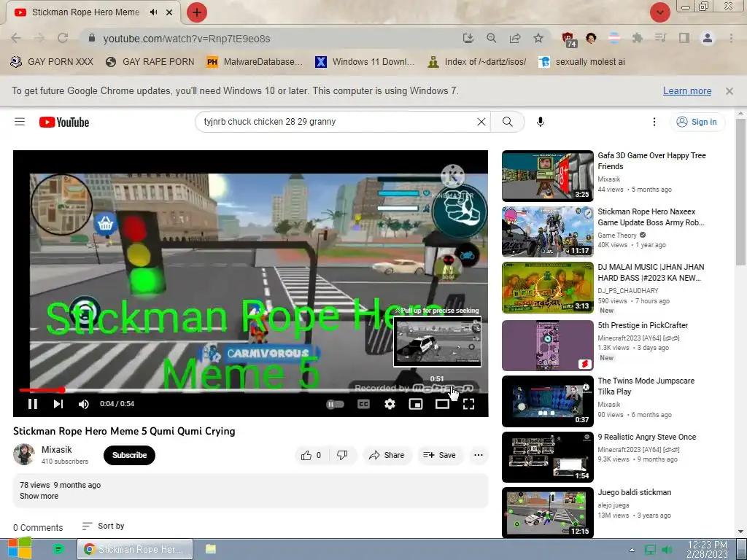Screen dimensions: 747x560
Task: Switch the video to miniplayer
Action: point(416,404)
